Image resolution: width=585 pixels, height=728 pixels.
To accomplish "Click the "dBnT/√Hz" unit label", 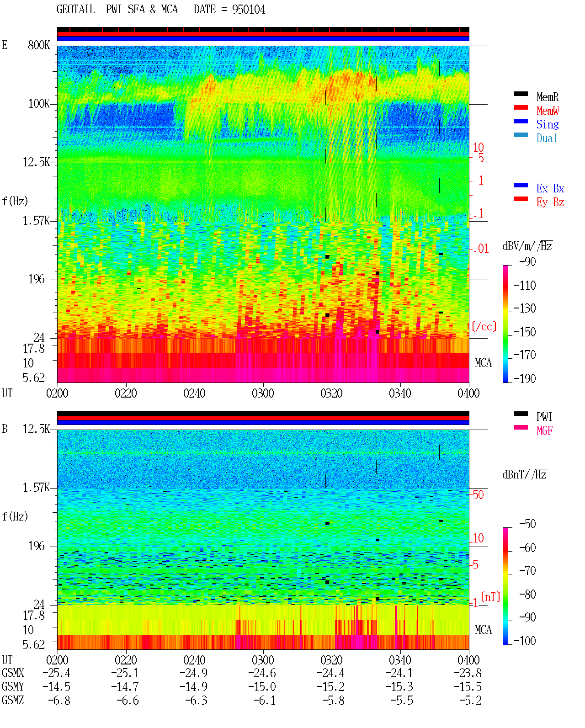I will click(x=525, y=474).
